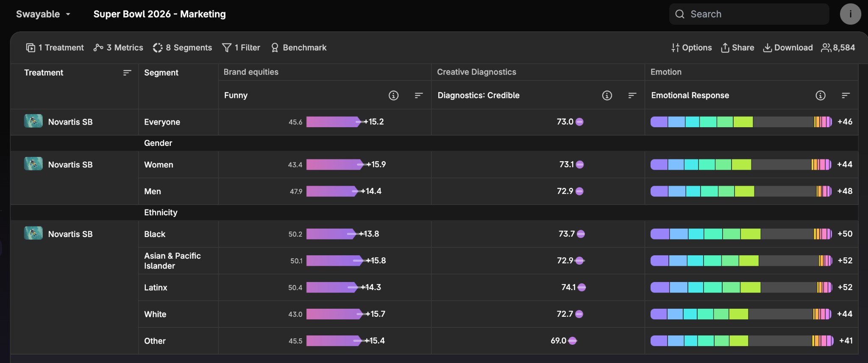Open the user profile avatar
The height and width of the screenshot is (363, 868).
tap(850, 14)
